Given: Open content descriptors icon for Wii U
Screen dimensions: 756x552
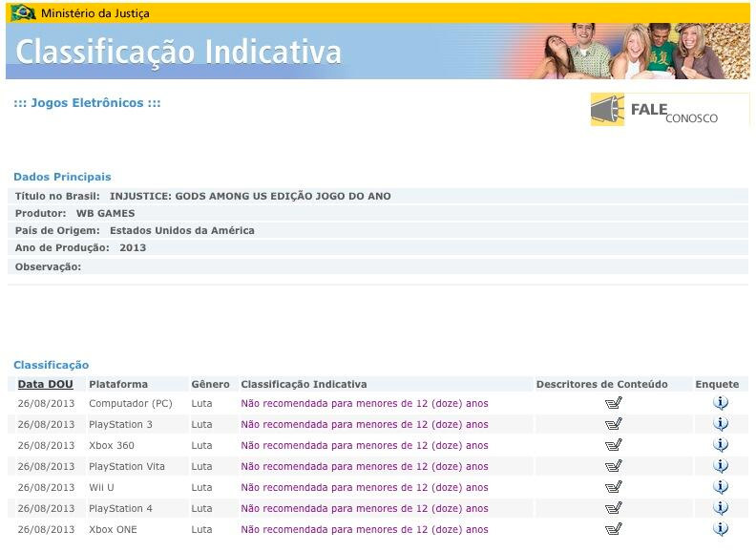Looking at the screenshot, I should (x=614, y=487).
